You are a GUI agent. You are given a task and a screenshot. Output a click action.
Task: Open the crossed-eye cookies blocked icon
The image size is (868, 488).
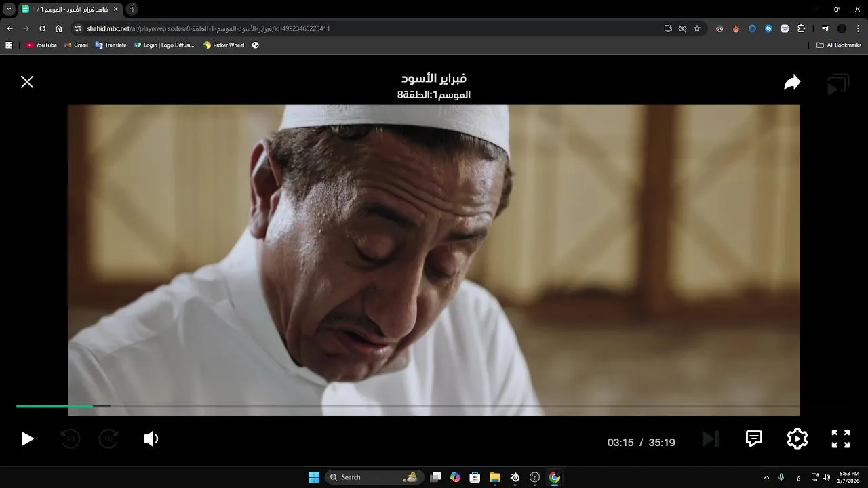point(682,28)
